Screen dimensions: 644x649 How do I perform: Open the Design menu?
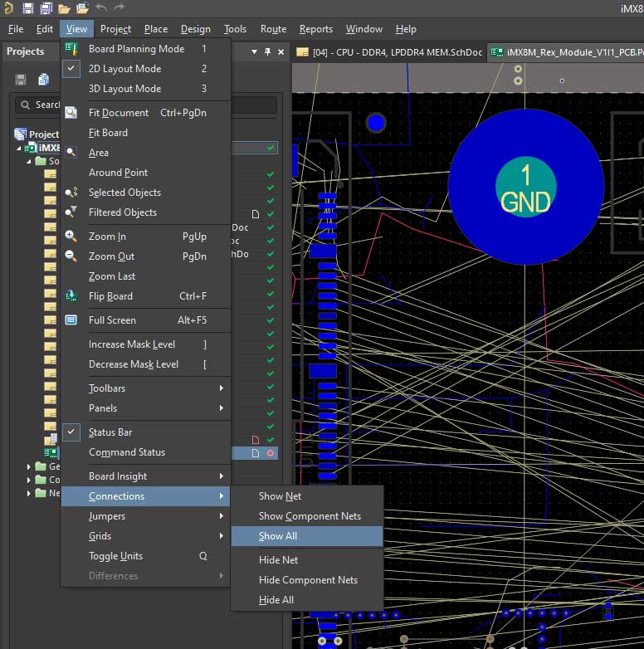click(195, 29)
